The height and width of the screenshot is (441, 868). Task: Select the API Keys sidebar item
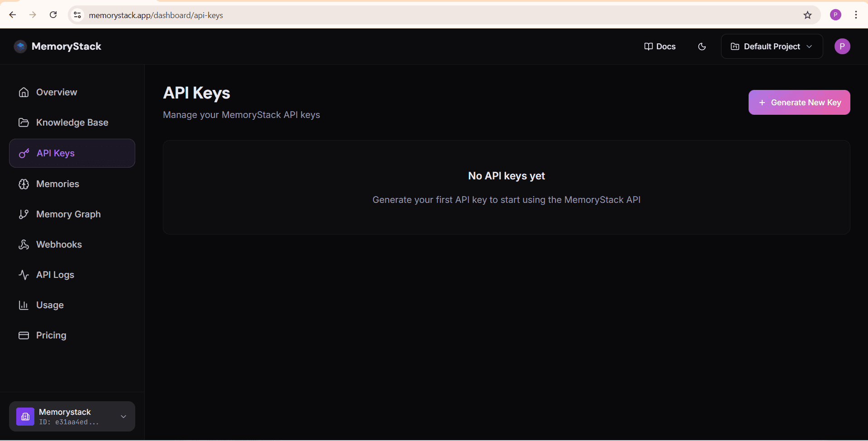click(x=72, y=153)
